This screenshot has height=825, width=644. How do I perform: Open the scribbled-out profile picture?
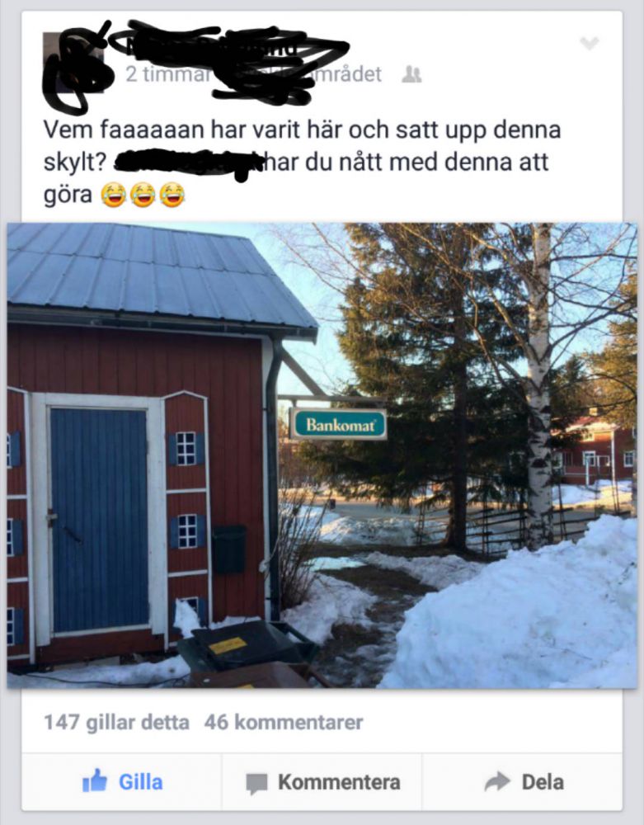point(73,64)
